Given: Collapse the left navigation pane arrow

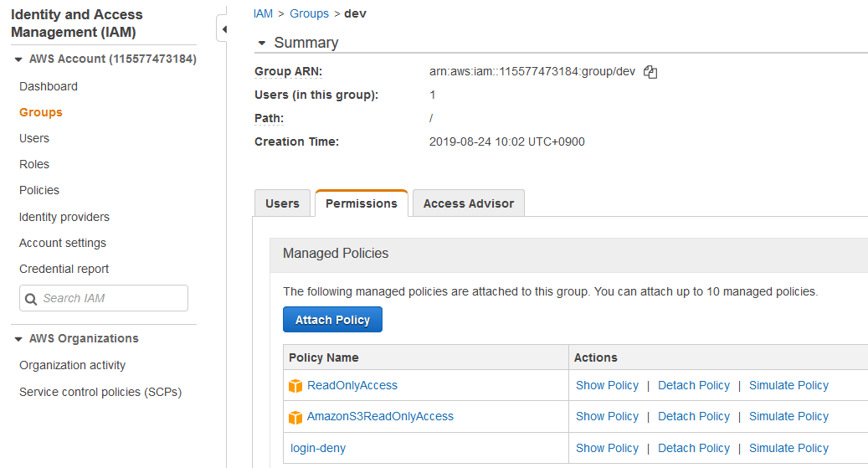Looking at the screenshot, I should click(x=223, y=29).
